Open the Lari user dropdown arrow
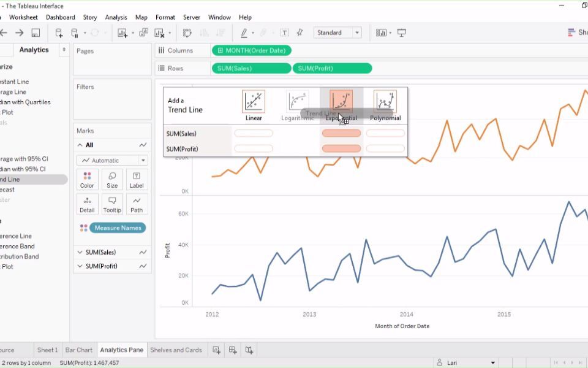Image resolution: width=588 pixels, height=368 pixels. coord(492,363)
